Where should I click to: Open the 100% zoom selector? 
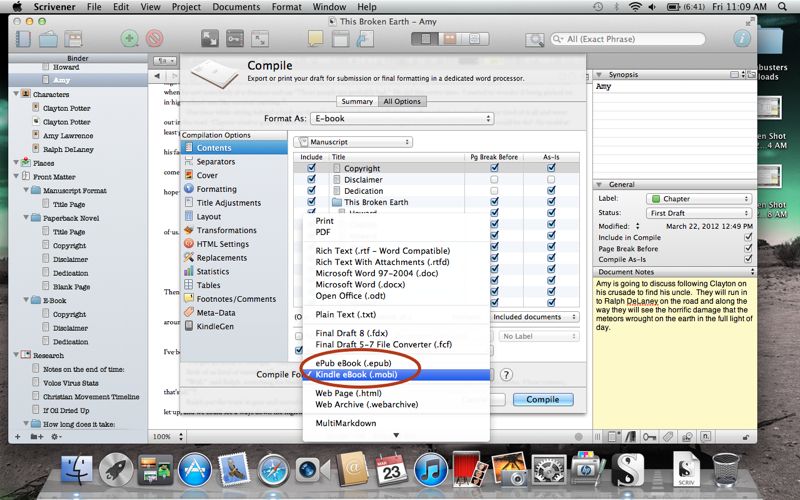[168, 437]
